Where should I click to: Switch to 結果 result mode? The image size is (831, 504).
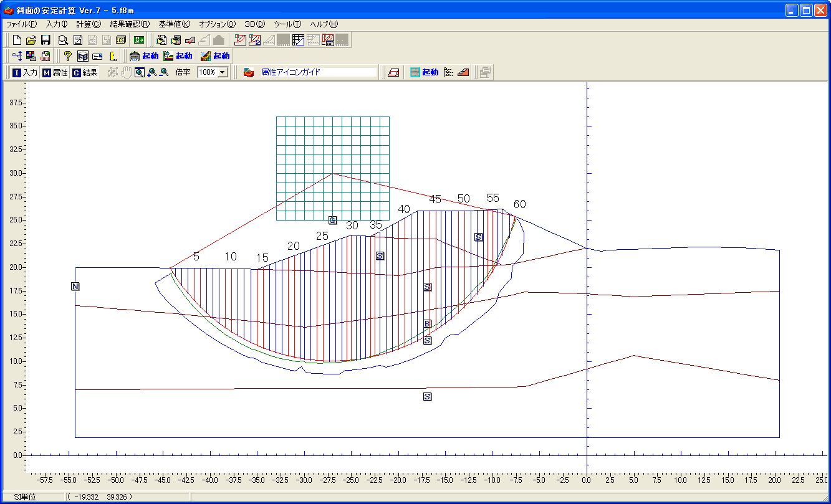(x=84, y=72)
